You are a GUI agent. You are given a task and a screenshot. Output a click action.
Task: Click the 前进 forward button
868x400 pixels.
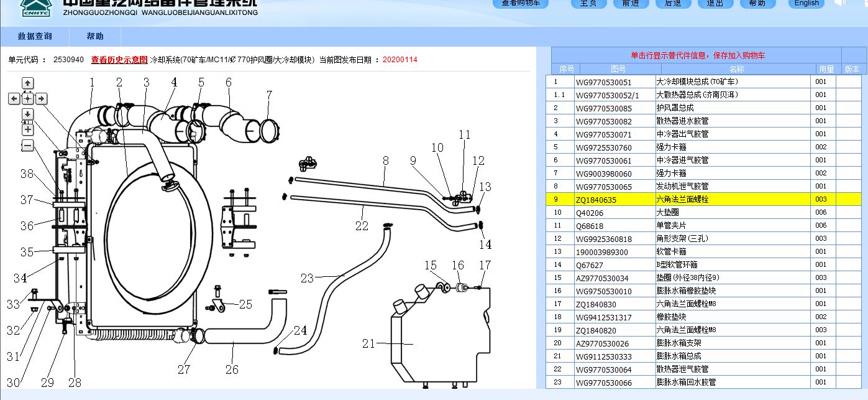631,3
